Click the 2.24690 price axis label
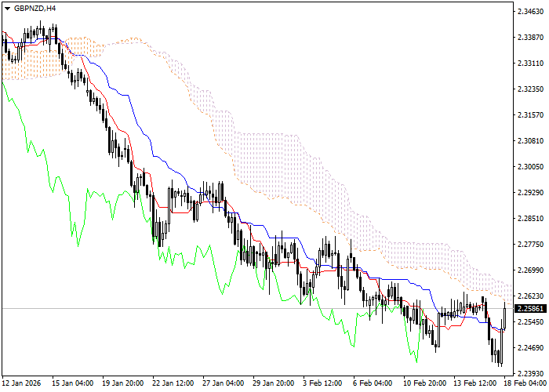 530,348
